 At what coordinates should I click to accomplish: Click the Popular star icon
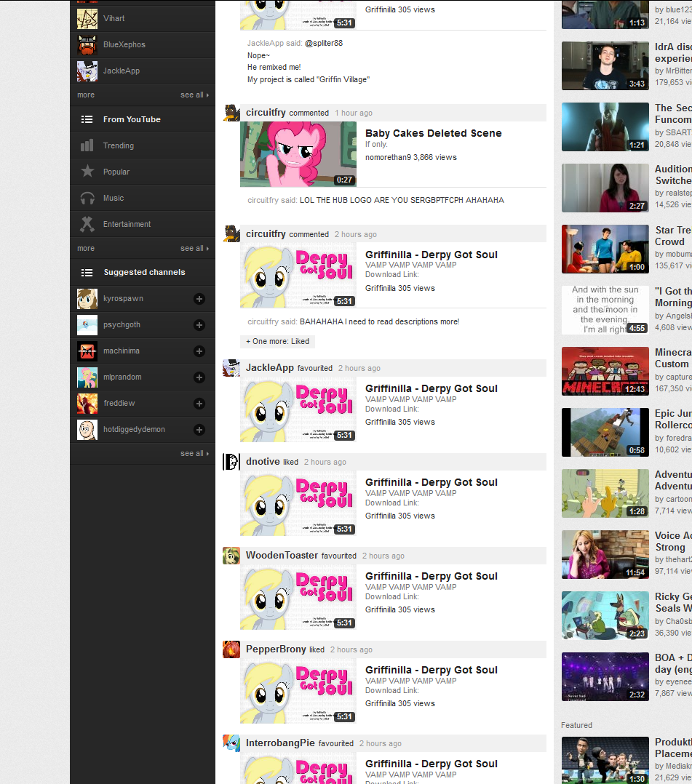[x=87, y=172]
